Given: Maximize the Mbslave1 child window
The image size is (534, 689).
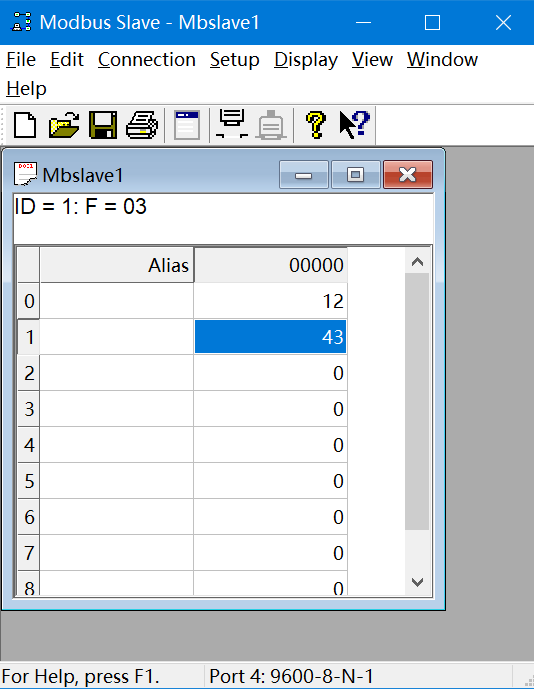Looking at the screenshot, I should [356, 174].
